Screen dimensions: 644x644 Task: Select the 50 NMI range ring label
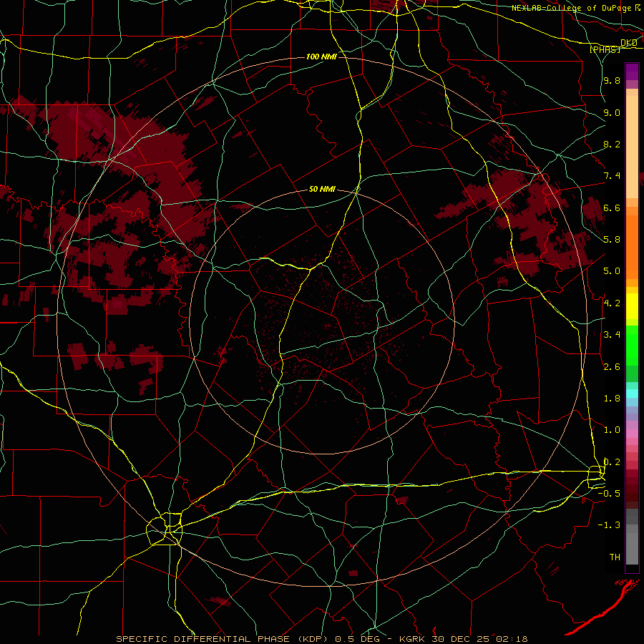(x=322, y=190)
